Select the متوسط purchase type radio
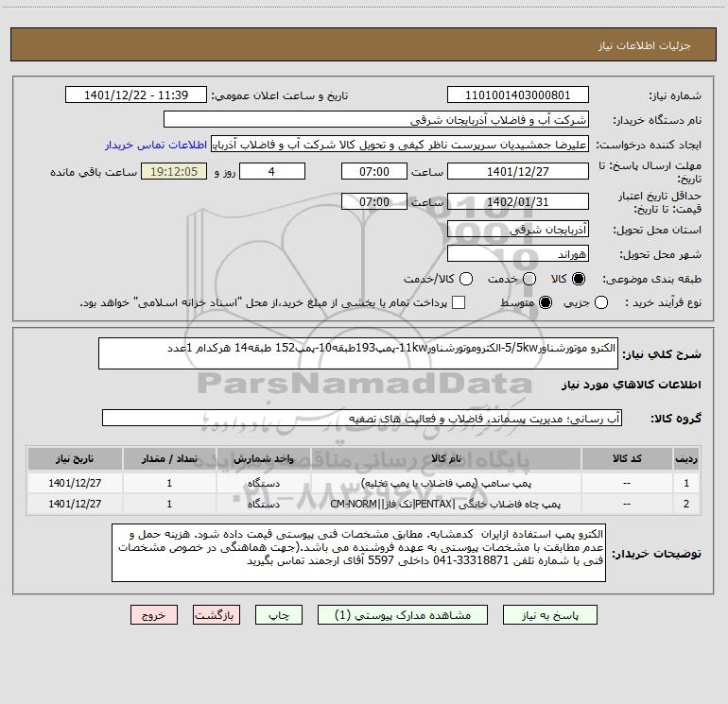Viewport: 728px width, 704px height. click(x=546, y=302)
